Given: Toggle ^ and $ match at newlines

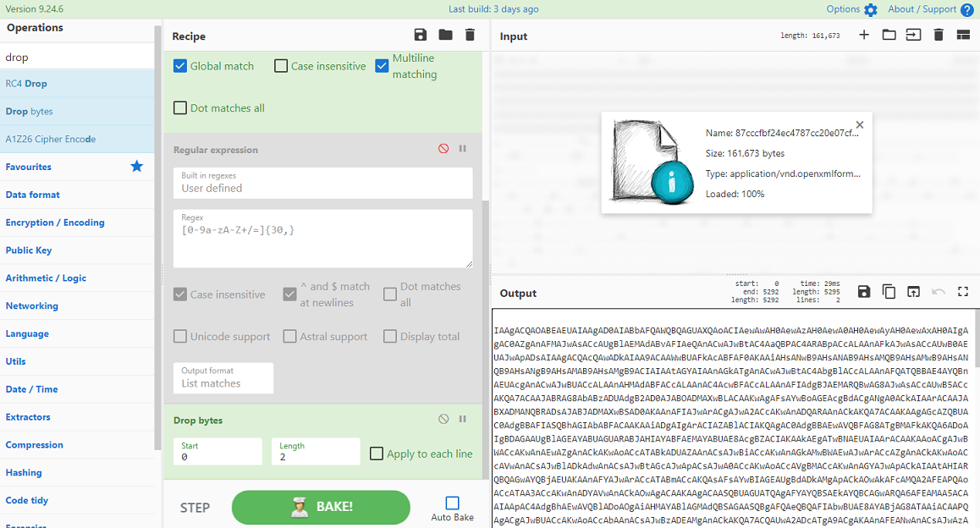Looking at the screenshot, I should [x=289, y=294].
